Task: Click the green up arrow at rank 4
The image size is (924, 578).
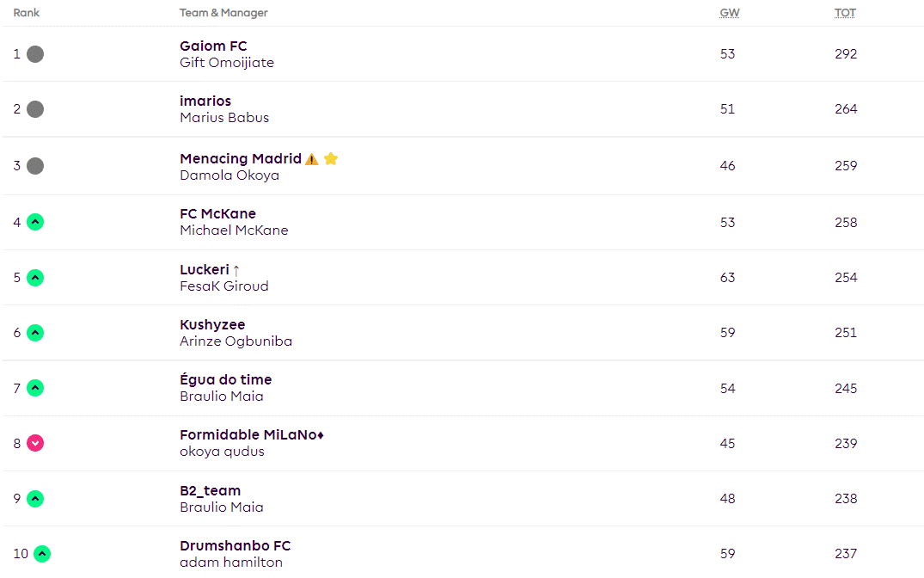Action: pyautogui.click(x=35, y=223)
